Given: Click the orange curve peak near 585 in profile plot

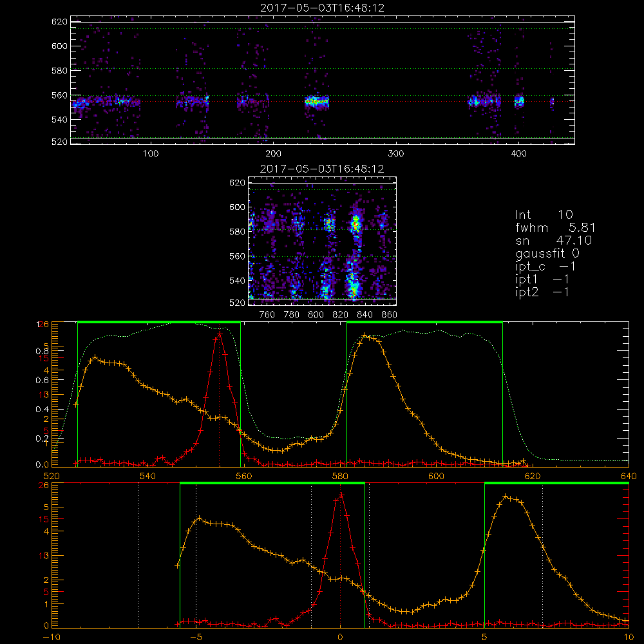Looking at the screenshot, I should click(365, 335).
